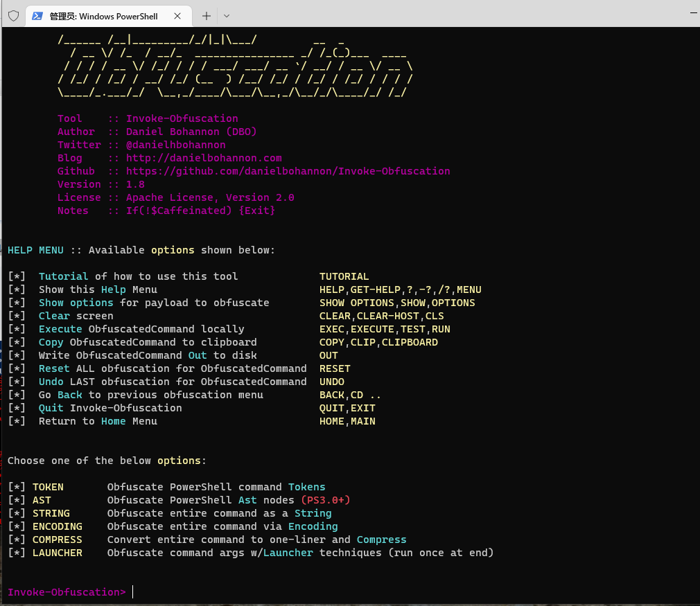Click the Invoke-Obfuscation tool name text
The width and height of the screenshot is (700, 606).
click(182, 118)
